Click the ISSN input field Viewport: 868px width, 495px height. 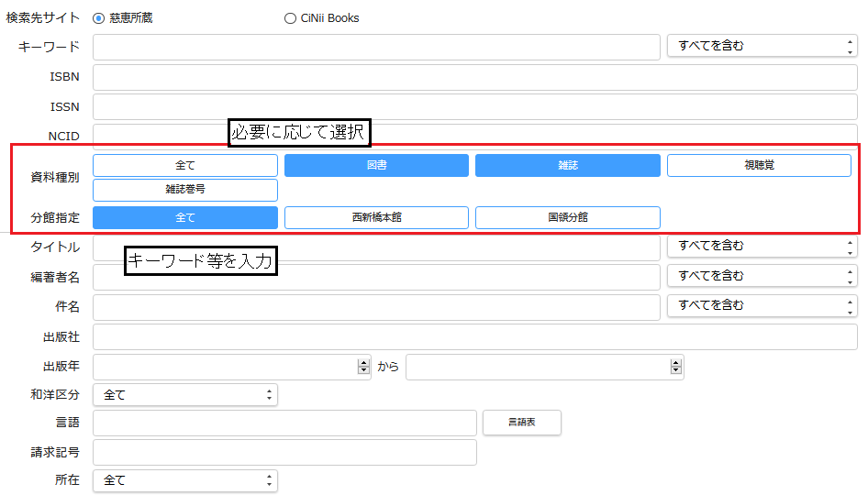pos(475,106)
